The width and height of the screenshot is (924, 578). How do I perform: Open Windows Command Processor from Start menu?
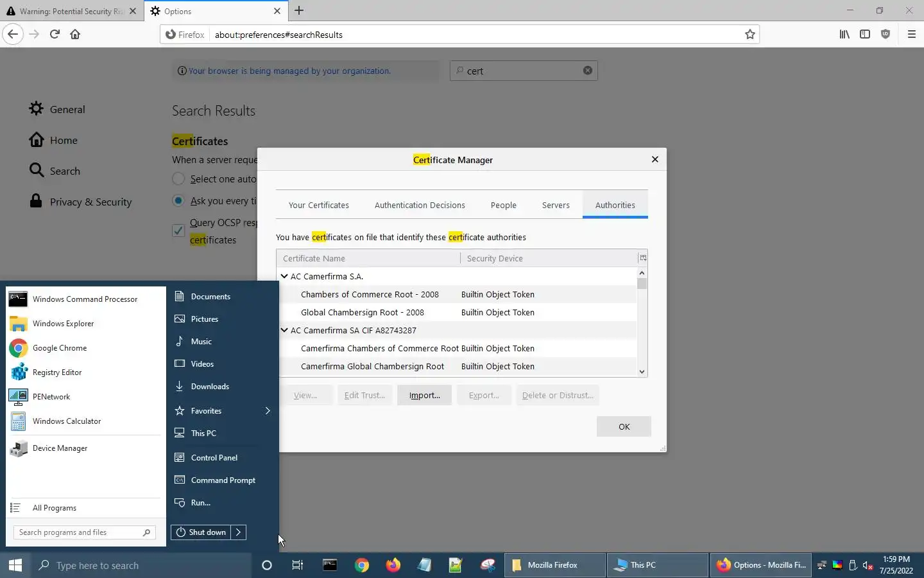click(85, 299)
